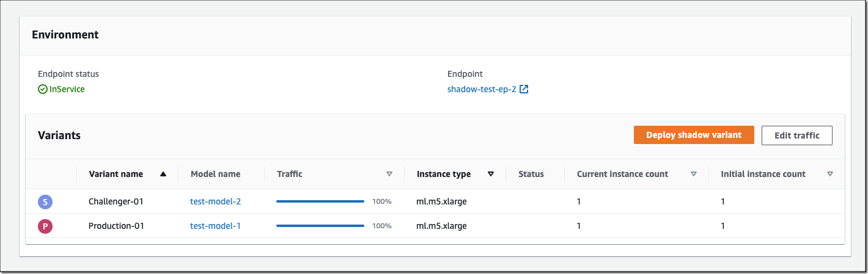Click the Variant name ascending sort arrow
The height and width of the screenshot is (274, 868).
163,174
